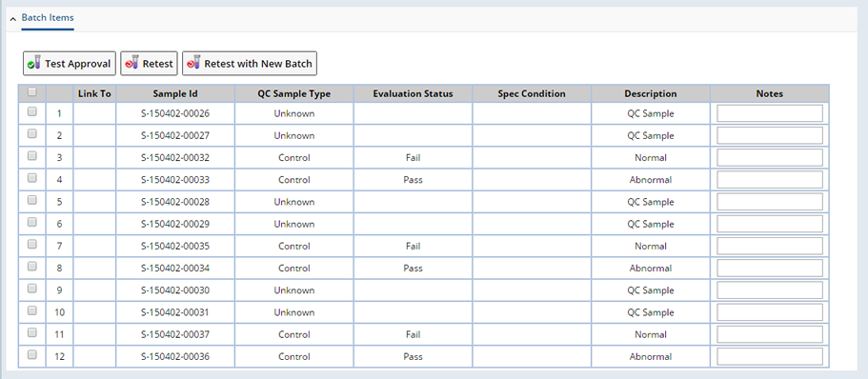Click the Retest red test-tube icon
868x379 pixels.
(x=131, y=64)
